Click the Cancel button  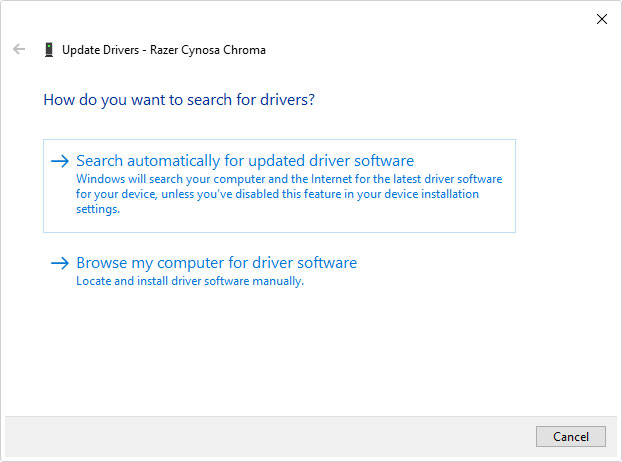pos(570,437)
